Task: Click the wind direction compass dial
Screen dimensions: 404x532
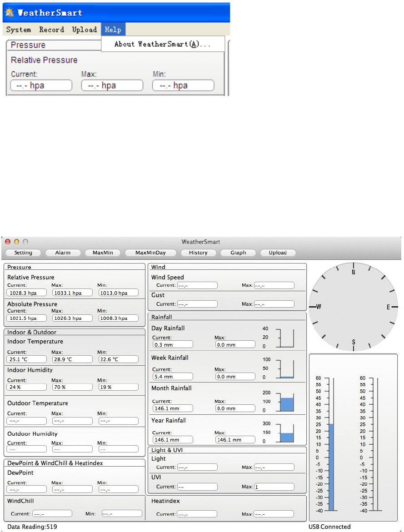Action: pyautogui.click(x=354, y=307)
